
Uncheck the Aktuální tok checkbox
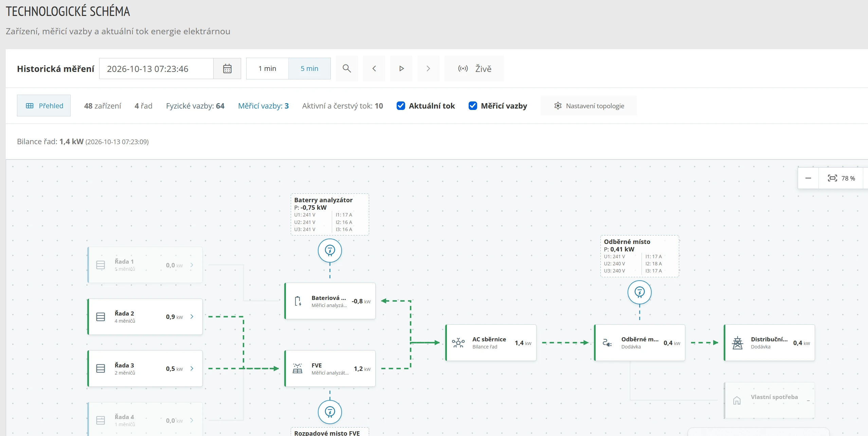pyautogui.click(x=401, y=106)
